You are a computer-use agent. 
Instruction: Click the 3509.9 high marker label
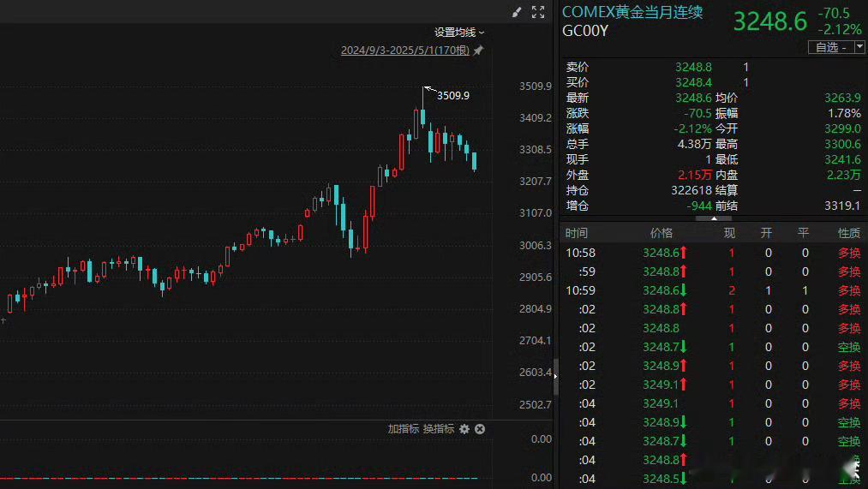452,96
